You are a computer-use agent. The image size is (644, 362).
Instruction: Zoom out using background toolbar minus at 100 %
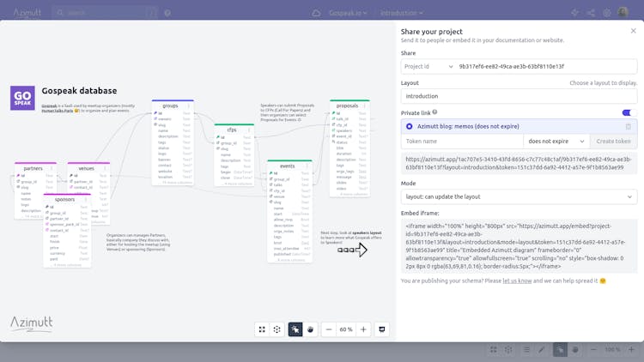pyautogui.click(x=593, y=350)
